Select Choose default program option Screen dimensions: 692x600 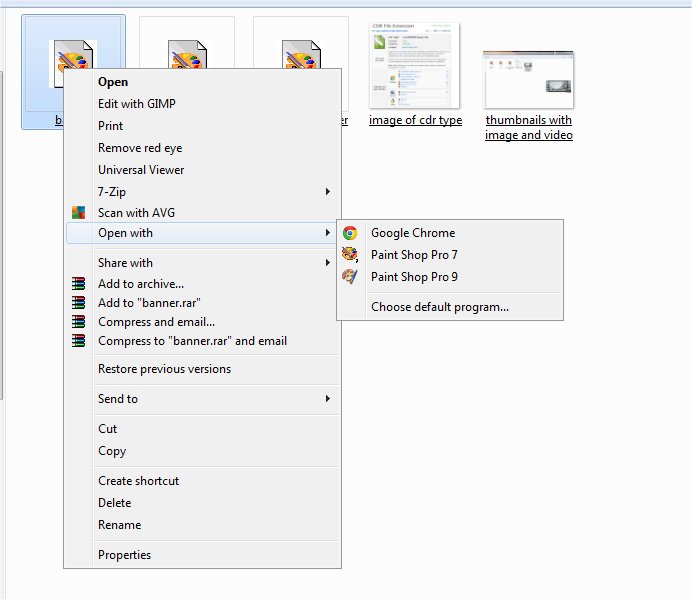[x=439, y=307]
